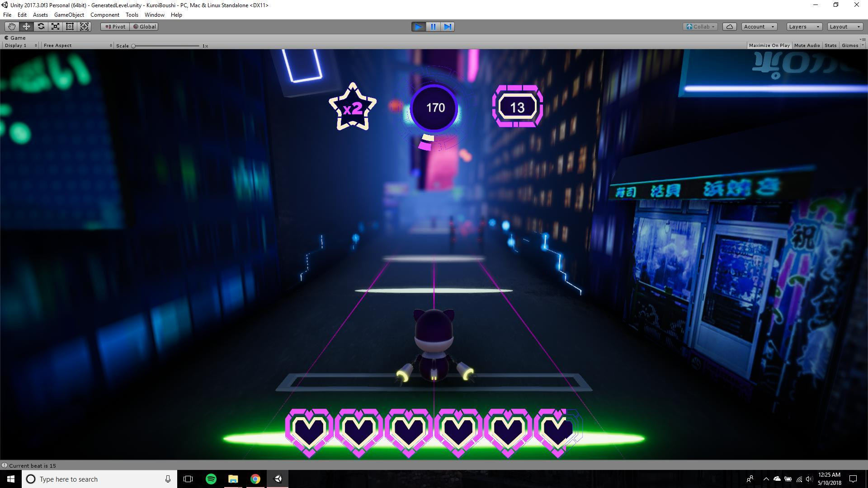Open Spotify from the taskbar
Screen dimensions: 868x488
click(211, 479)
